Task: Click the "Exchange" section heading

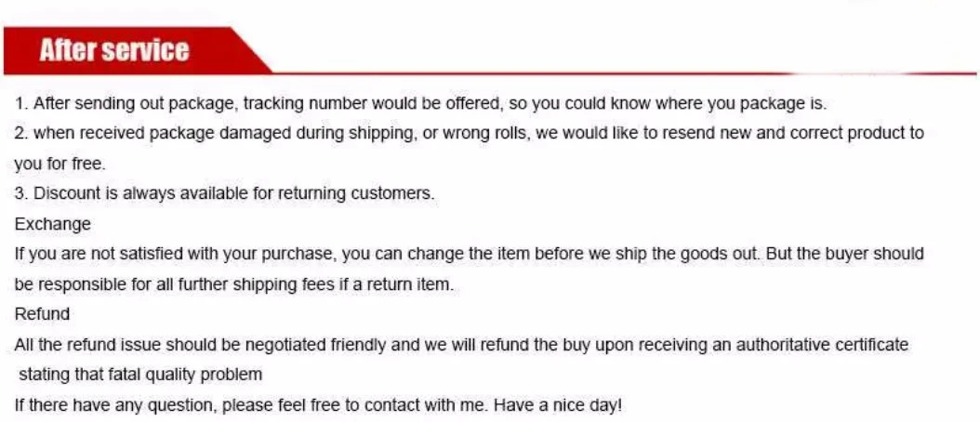Action: 53,224
